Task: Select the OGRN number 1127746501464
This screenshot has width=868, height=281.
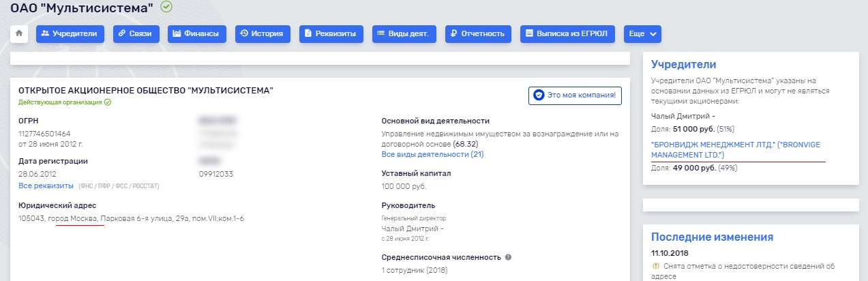Action: pyautogui.click(x=44, y=133)
